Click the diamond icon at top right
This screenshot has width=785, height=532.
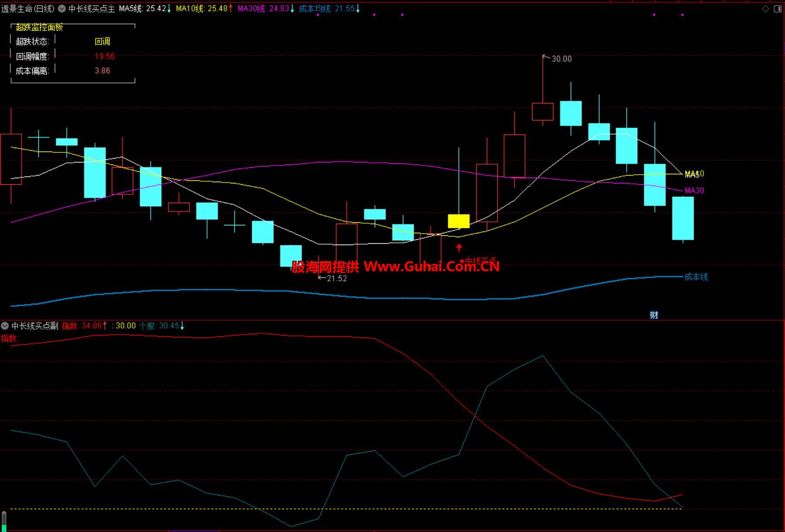pos(765,9)
